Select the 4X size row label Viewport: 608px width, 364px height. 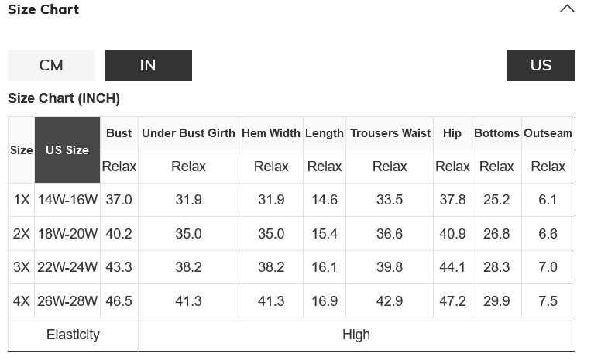(x=22, y=301)
